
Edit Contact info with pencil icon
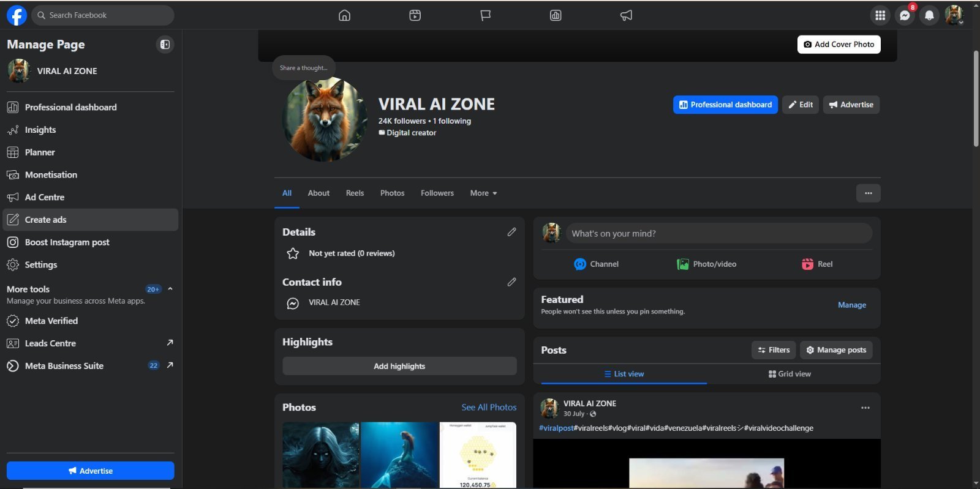tap(511, 282)
